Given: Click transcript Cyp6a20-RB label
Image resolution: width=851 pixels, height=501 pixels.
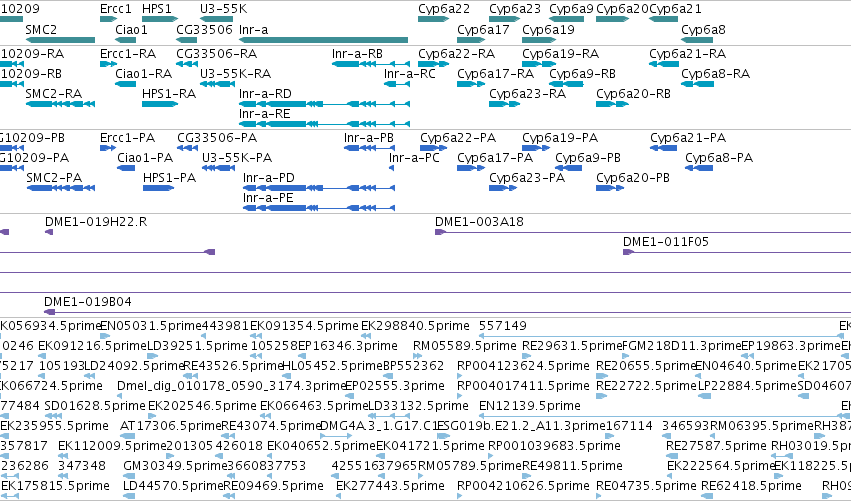Looking at the screenshot, I should [633, 93].
